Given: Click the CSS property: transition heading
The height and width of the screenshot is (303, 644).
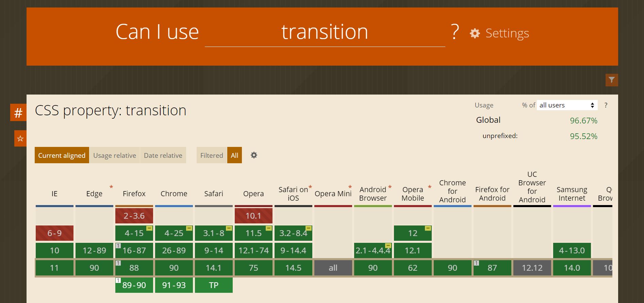Looking at the screenshot, I should (111, 110).
